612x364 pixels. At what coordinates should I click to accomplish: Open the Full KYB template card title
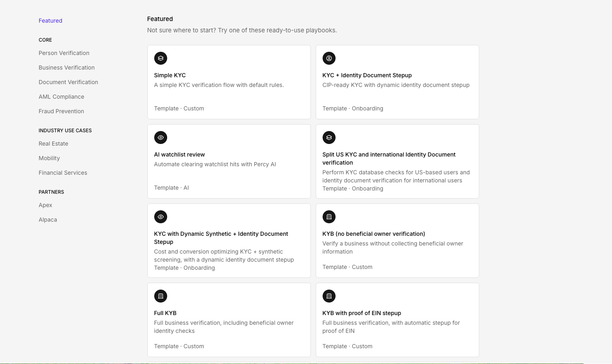pyautogui.click(x=165, y=313)
